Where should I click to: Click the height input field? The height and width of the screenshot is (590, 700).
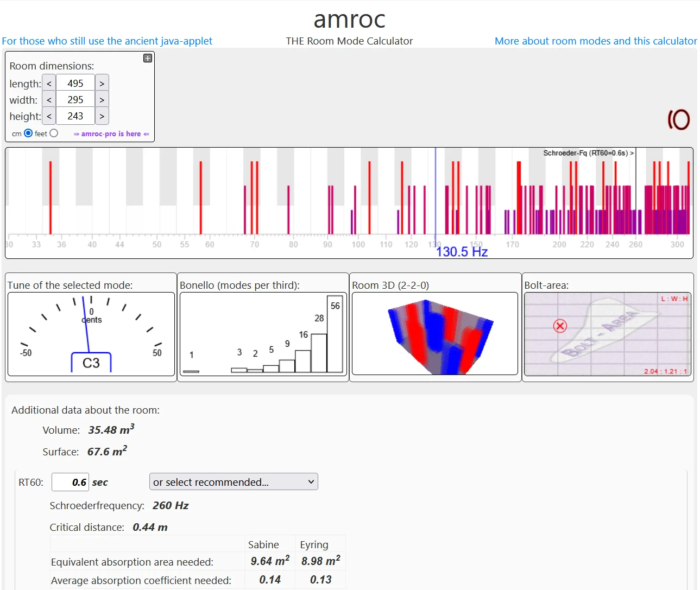[75, 116]
